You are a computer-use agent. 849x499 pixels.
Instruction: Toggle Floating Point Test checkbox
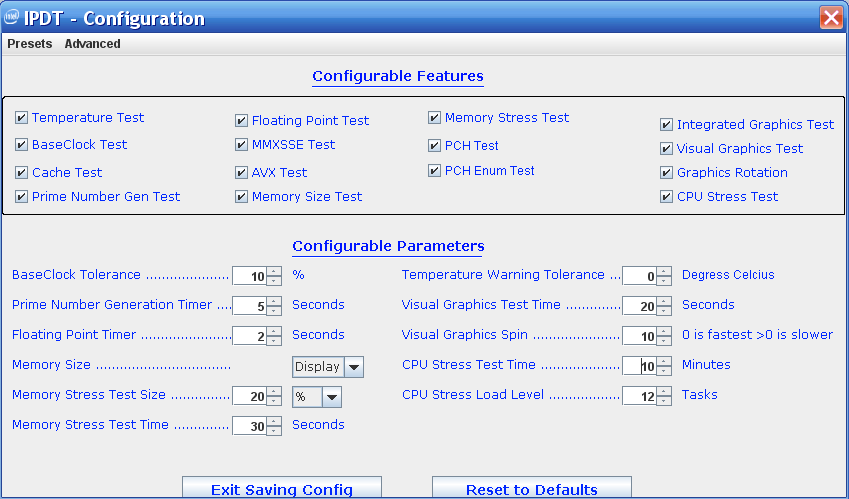[241, 121]
